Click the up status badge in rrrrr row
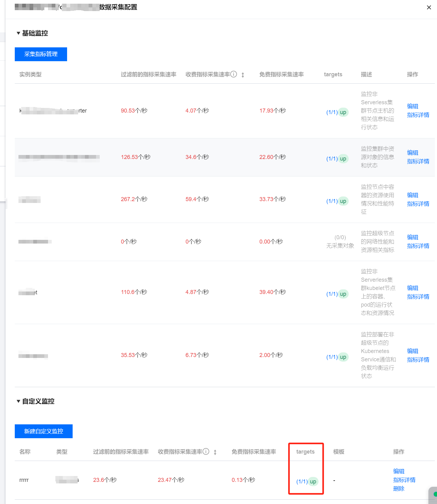 313,482
